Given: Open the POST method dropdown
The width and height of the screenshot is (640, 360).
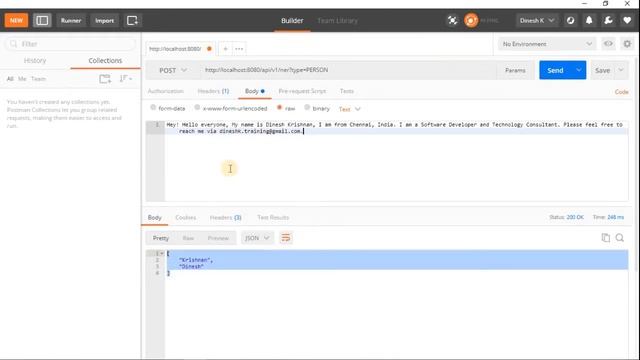Looking at the screenshot, I should click(173, 70).
